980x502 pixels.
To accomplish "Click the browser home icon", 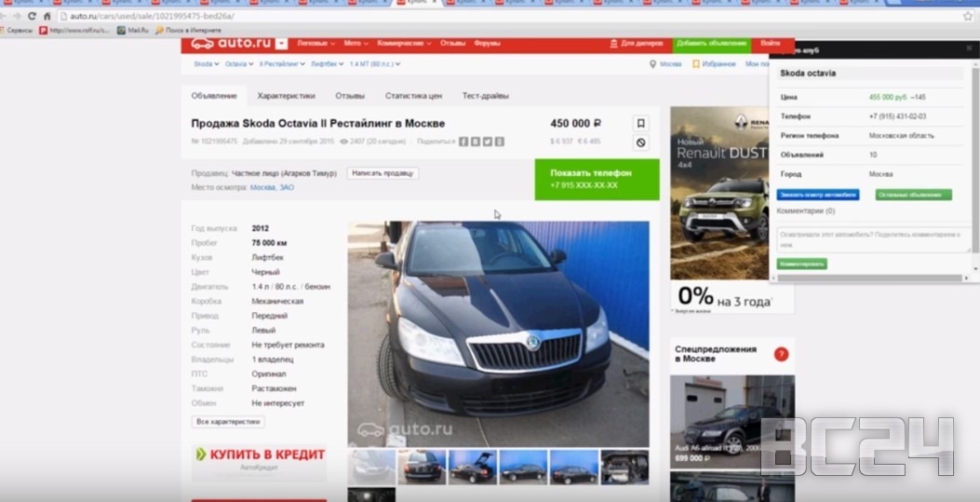I will click(x=47, y=16).
